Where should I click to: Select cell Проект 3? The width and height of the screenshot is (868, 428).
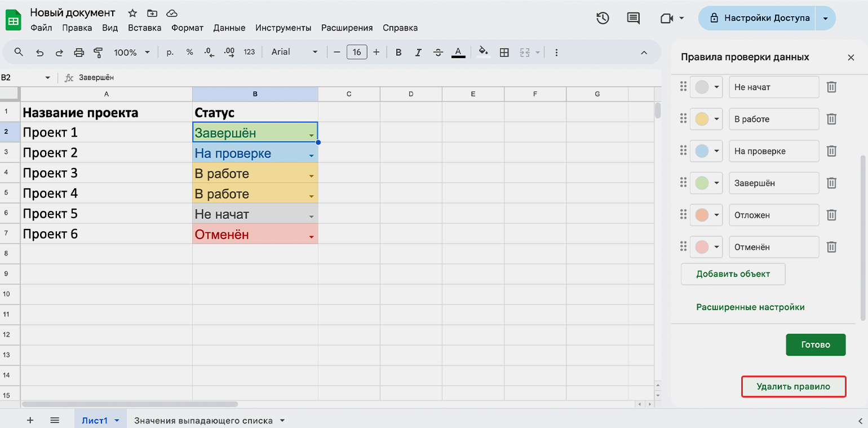pyautogui.click(x=107, y=173)
